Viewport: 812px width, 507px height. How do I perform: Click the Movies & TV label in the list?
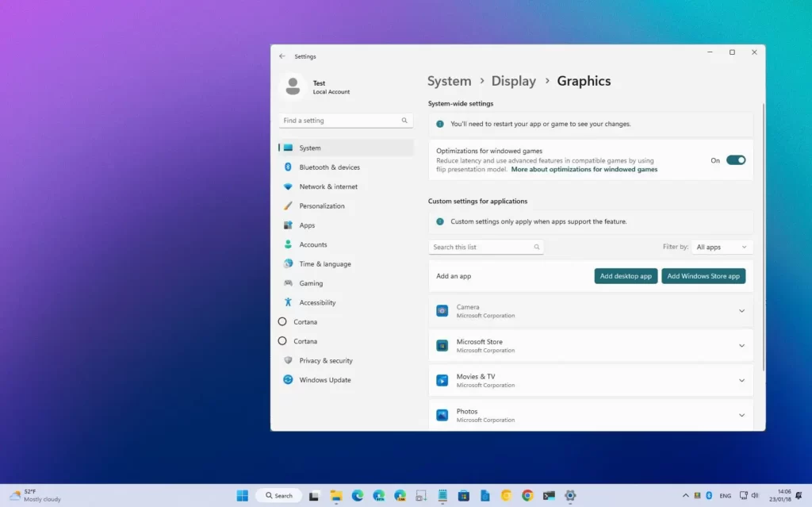click(x=476, y=376)
